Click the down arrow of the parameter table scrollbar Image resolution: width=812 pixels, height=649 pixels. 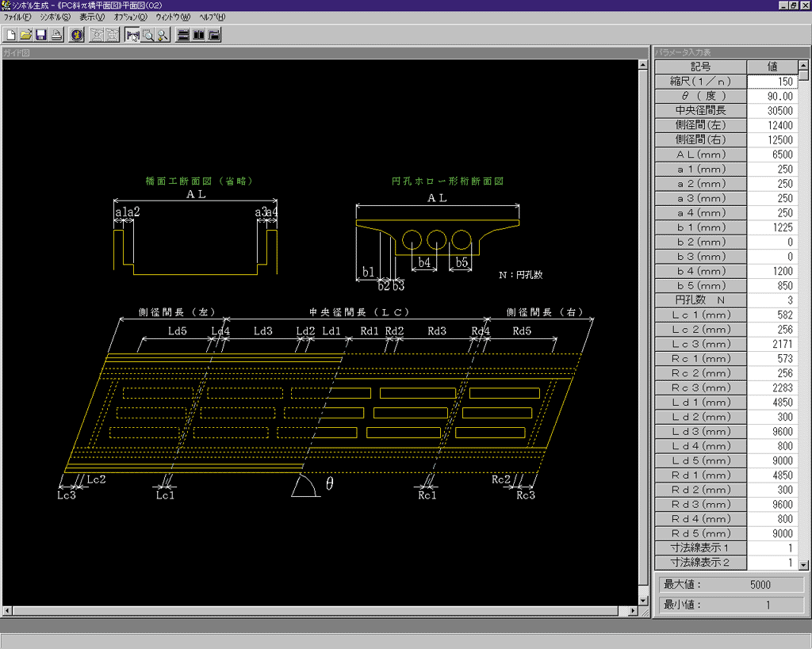pyautogui.click(x=803, y=565)
